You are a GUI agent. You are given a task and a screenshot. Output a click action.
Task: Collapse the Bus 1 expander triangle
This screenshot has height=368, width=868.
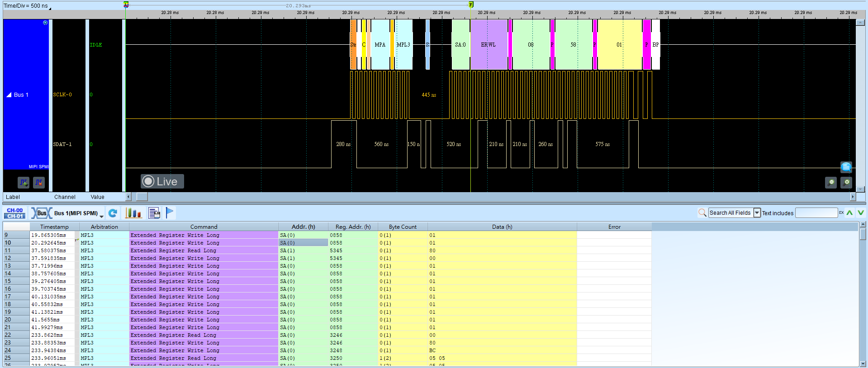9,95
